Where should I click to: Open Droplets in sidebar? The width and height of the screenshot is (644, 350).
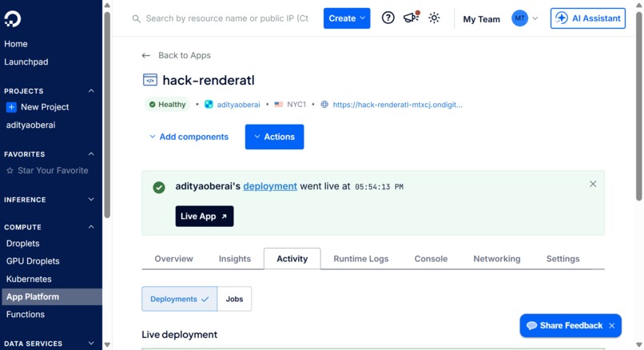22,244
